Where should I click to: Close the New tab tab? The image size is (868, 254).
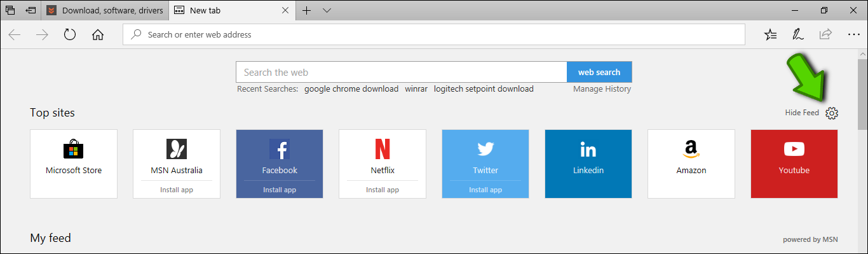285,10
